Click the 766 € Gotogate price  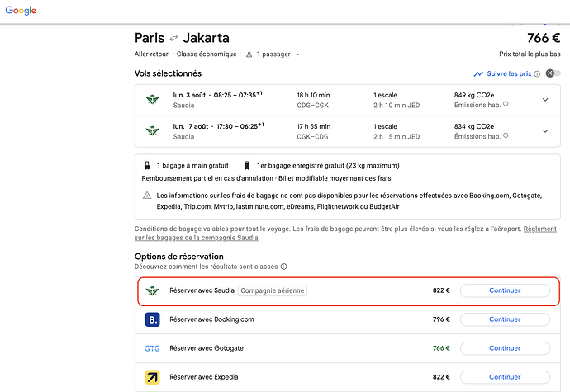point(441,348)
